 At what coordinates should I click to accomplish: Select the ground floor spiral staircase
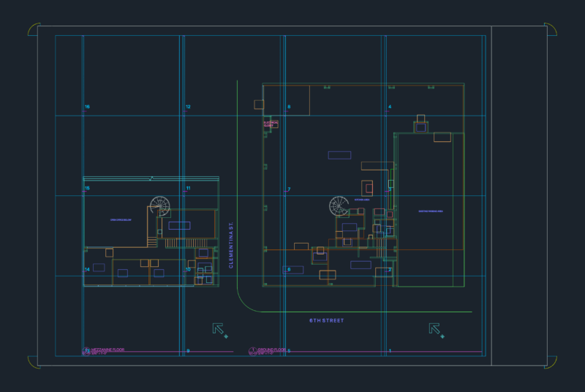point(339,206)
